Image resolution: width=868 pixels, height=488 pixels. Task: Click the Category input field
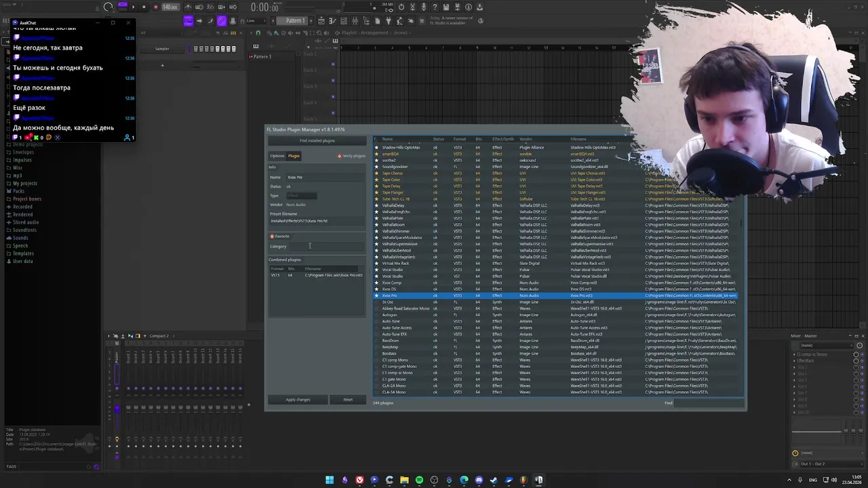coord(327,247)
